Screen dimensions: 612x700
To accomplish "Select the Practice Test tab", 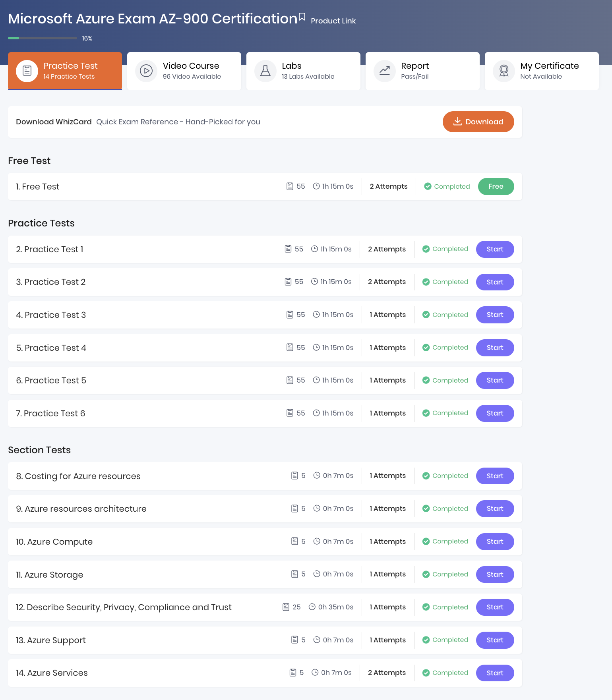I will (x=65, y=71).
